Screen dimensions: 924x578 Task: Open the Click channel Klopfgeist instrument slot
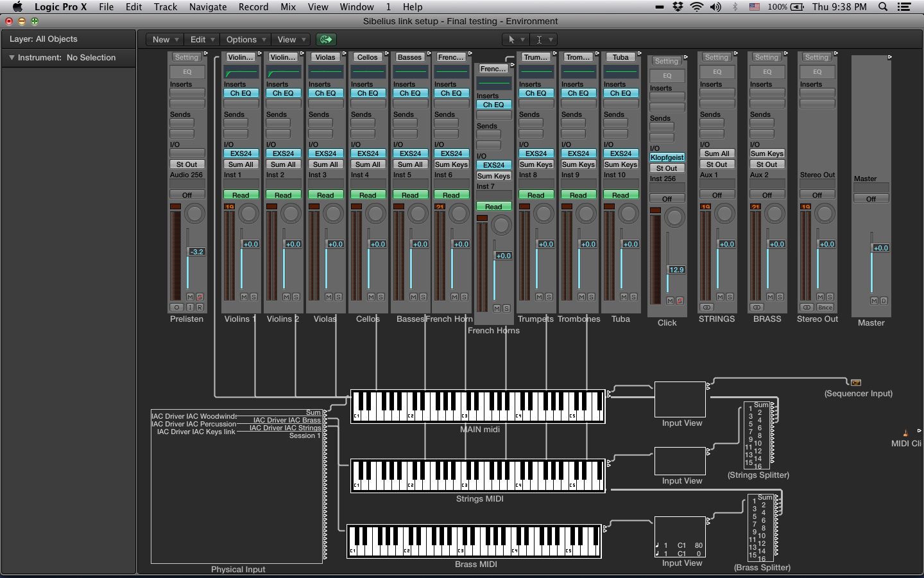[667, 157]
